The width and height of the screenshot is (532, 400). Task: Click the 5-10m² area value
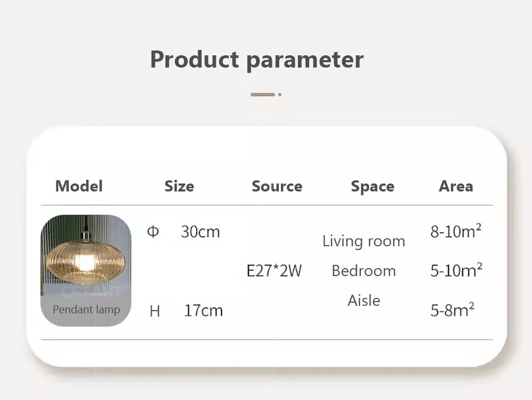[456, 271]
